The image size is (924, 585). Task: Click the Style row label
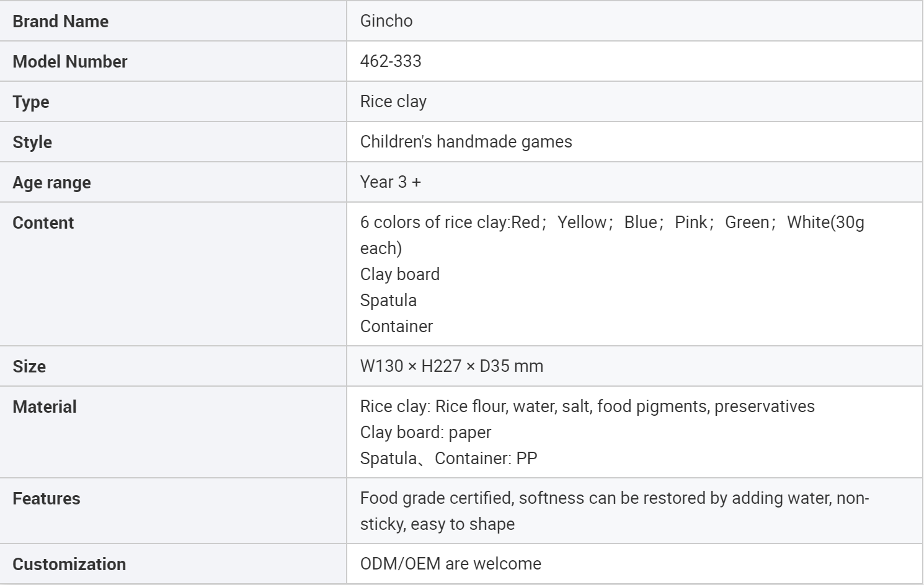pyautogui.click(x=32, y=143)
